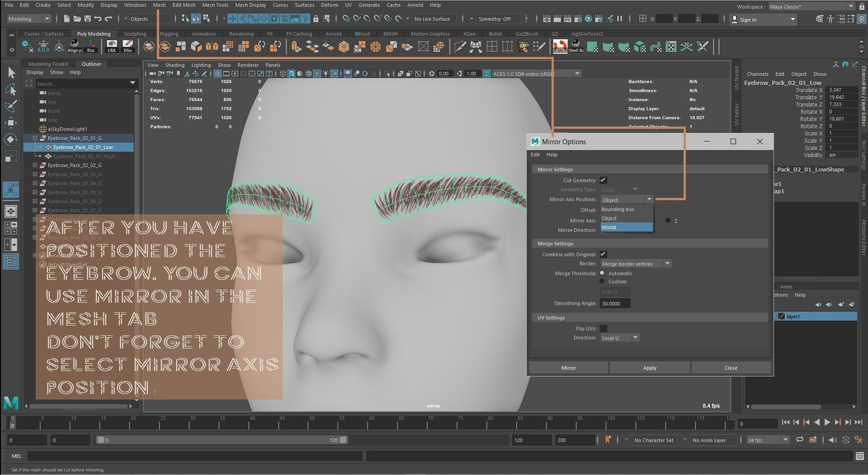Choose World from the axis position list
This screenshot has height=475, width=868.
click(627, 227)
